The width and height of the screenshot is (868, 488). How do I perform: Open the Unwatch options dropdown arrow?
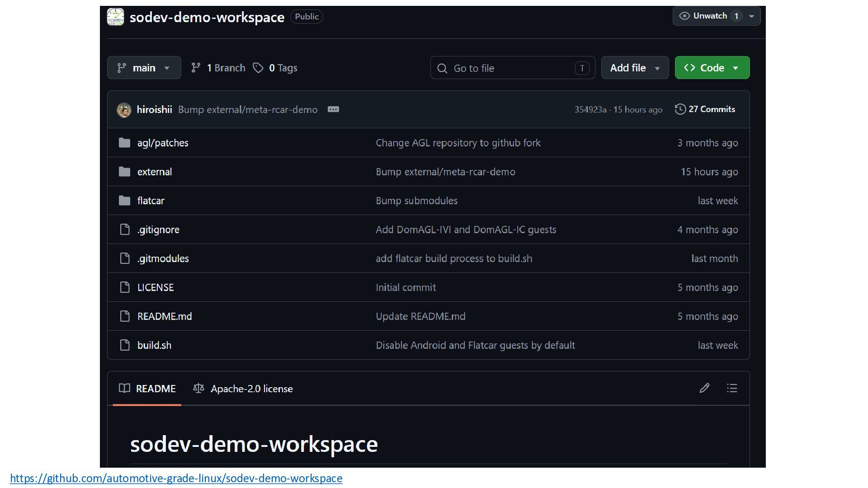(751, 16)
